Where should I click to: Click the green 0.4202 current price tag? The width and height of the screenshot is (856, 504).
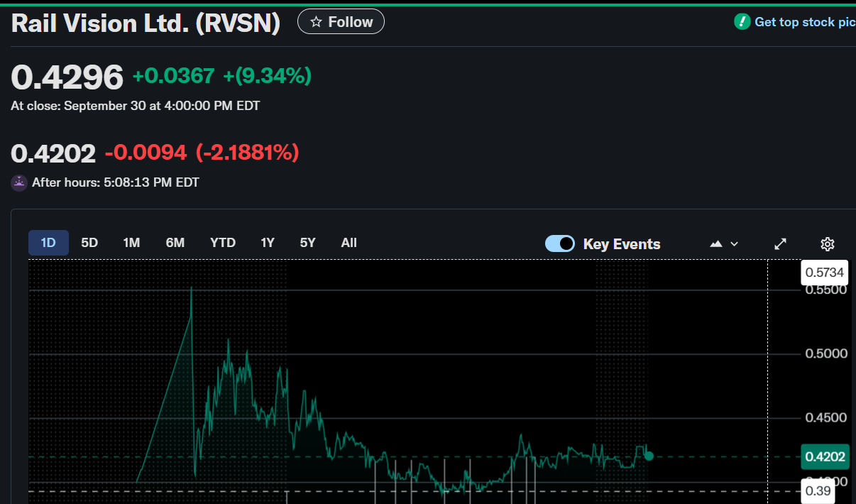click(x=825, y=456)
